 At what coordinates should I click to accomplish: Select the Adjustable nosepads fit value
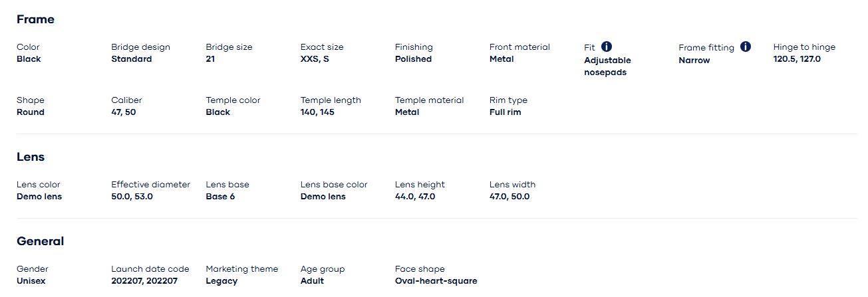(x=607, y=66)
